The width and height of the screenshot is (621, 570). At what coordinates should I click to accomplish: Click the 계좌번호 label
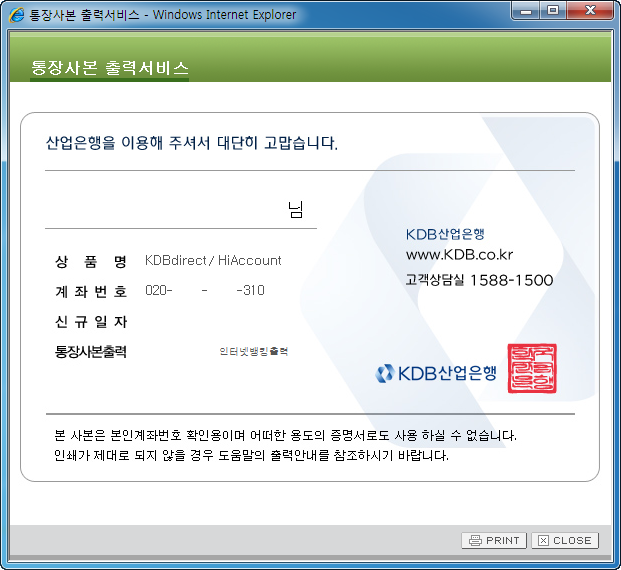tap(91, 292)
